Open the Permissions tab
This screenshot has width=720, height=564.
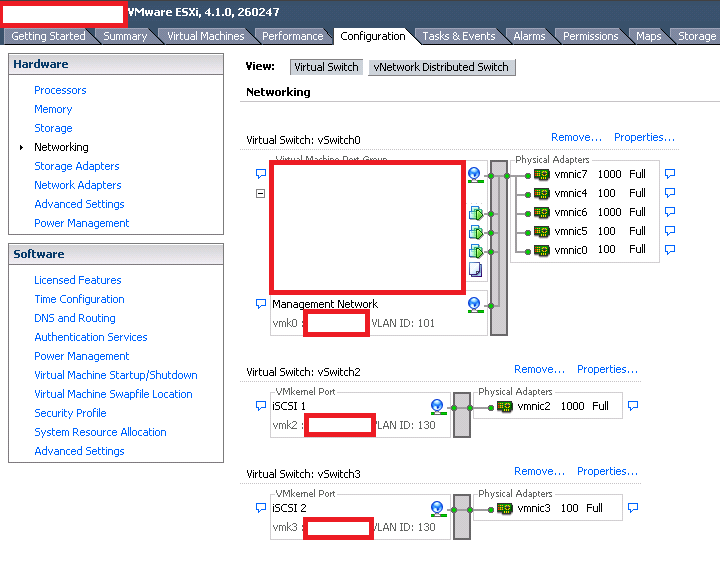tap(591, 36)
